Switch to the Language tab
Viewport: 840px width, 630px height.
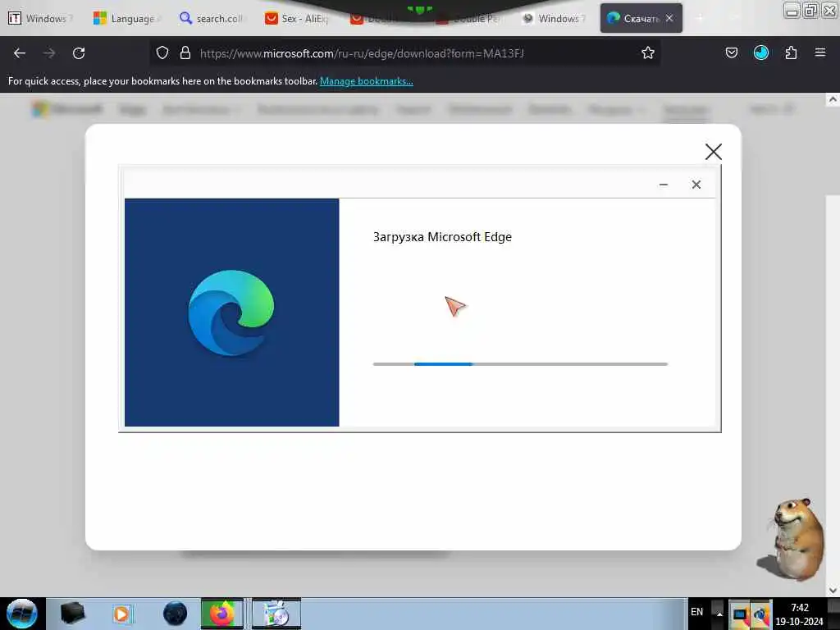tap(127, 18)
